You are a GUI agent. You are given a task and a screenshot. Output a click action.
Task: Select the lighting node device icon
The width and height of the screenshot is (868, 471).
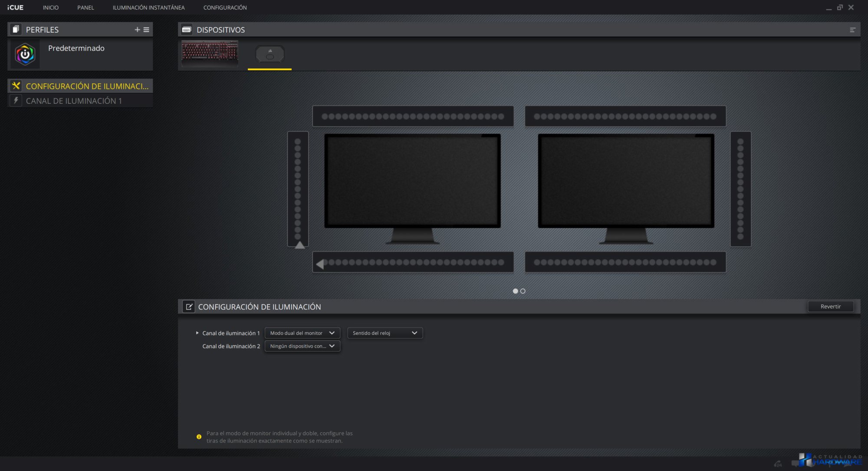[x=270, y=55]
